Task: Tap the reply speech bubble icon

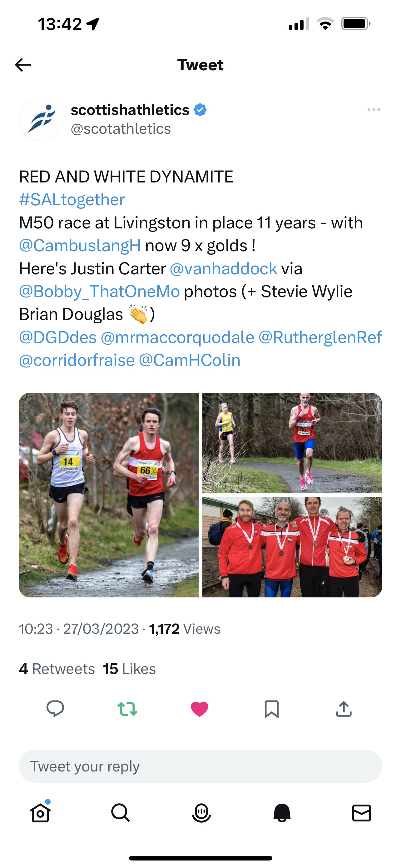Action: [55, 708]
